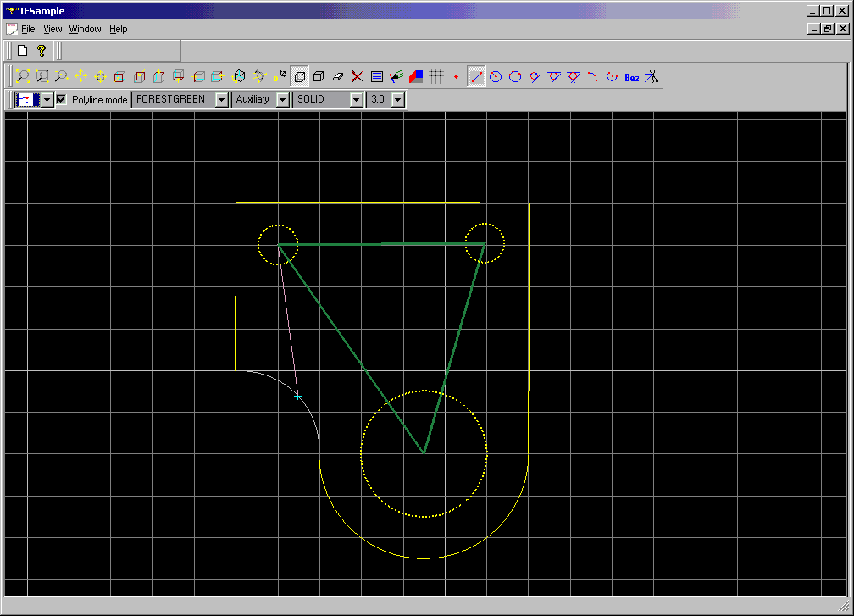Click the zoom-to-fit magnifier icon
Viewport: 854px width, 616px height.
point(22,77)
